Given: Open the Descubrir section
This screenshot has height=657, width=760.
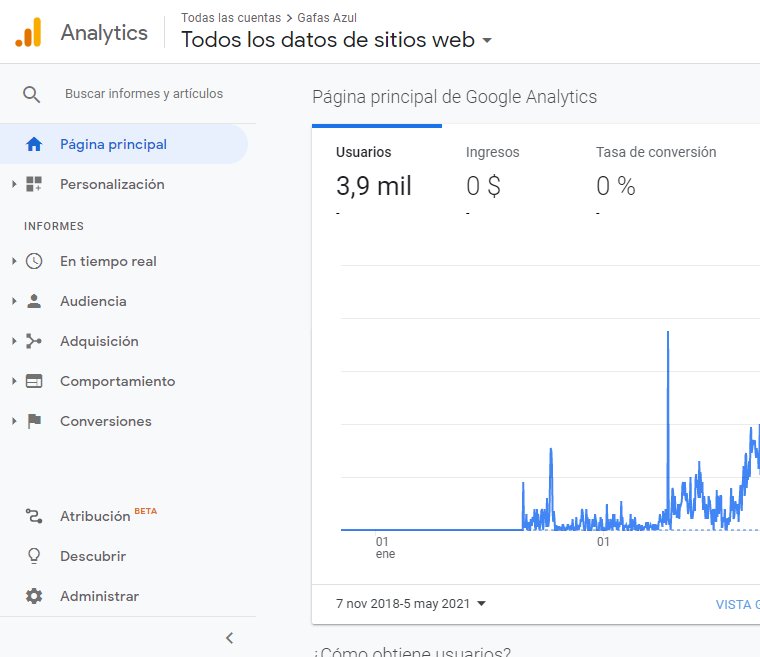Looking at the screenshot, I should coord(93,556).
